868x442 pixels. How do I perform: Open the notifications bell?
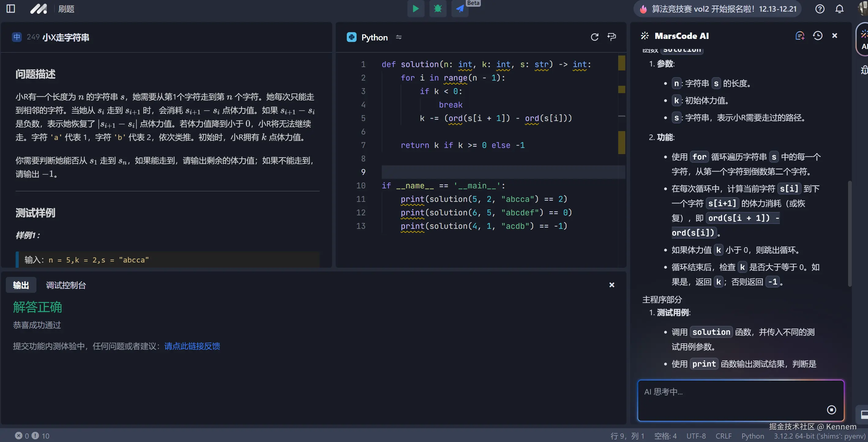point(839,9)
